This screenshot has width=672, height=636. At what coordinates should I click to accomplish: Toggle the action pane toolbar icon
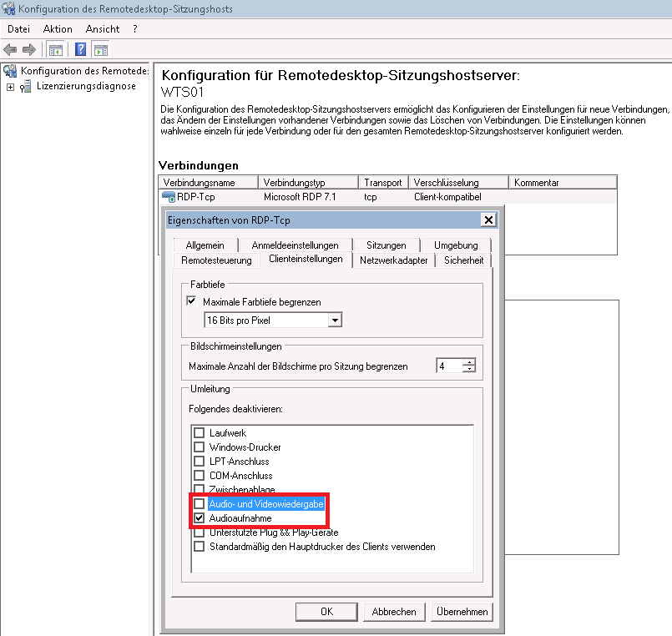(x=102, y=49)
